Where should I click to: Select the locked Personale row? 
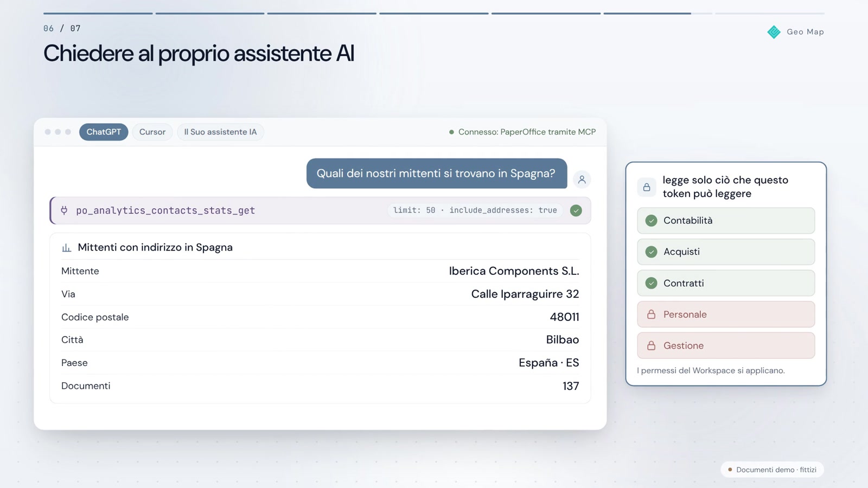pos(726,314)
